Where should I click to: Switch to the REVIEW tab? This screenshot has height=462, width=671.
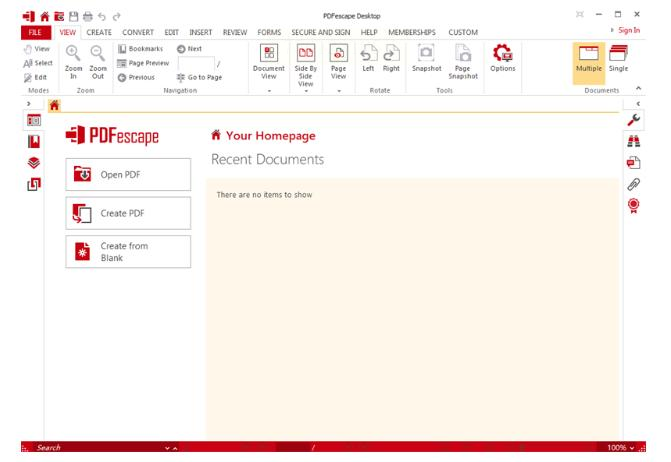235,32
